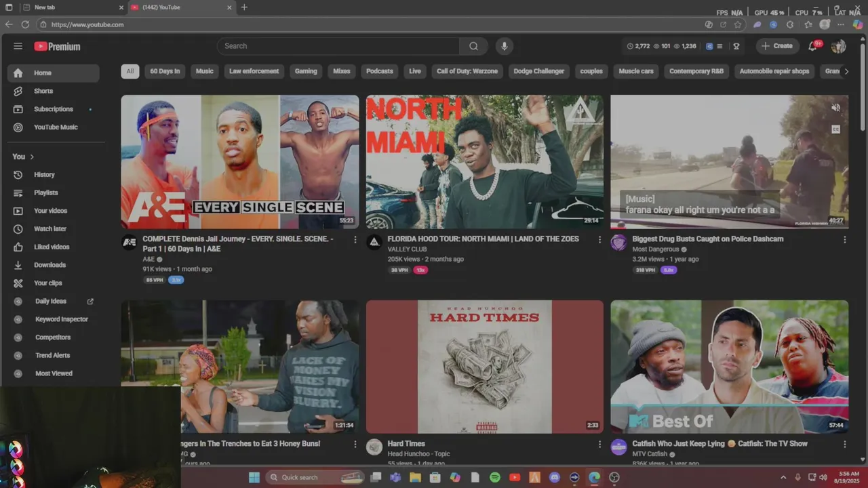Open Liked videos in sidebar

coord(54,247)
